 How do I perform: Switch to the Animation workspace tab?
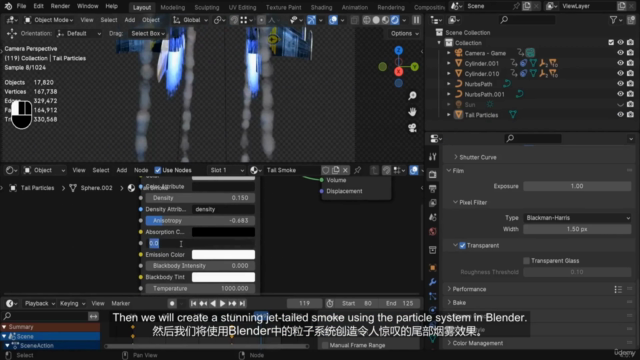click(355, 7)
